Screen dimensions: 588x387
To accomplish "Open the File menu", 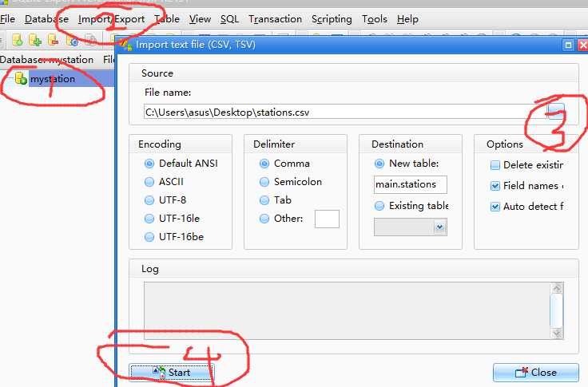I will click(7, 19).
